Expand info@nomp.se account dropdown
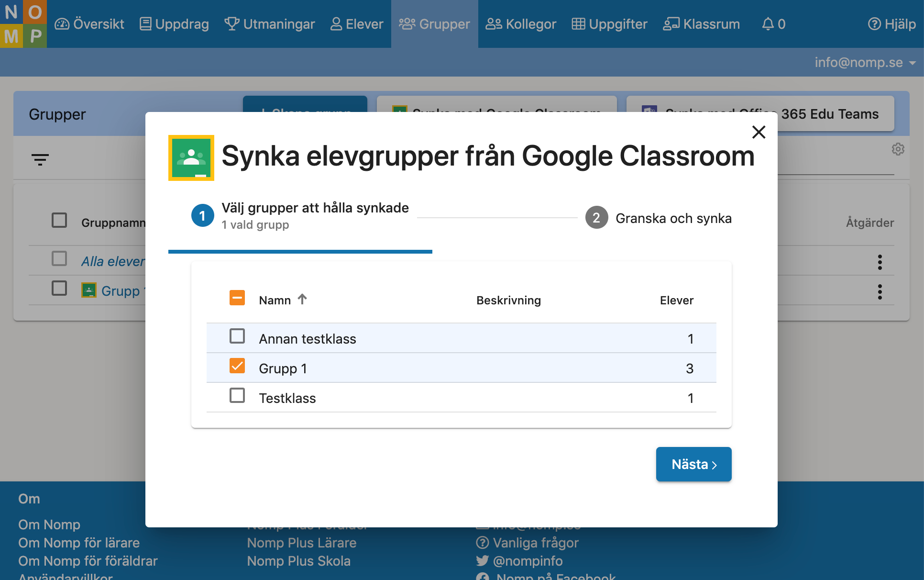The image size is (924, 580). pyautogui.click(x=865, y=63)
